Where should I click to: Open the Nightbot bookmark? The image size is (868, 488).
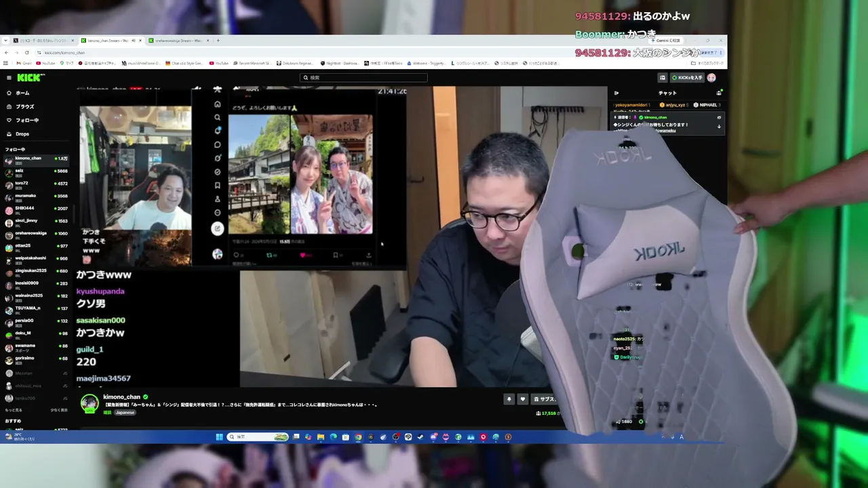coord(339,63)
